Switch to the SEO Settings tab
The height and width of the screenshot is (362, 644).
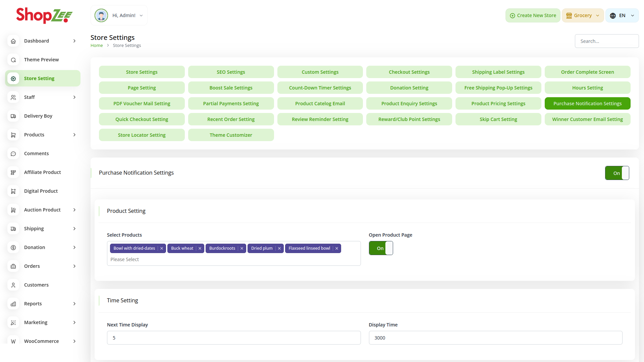(x=231, y=72)
